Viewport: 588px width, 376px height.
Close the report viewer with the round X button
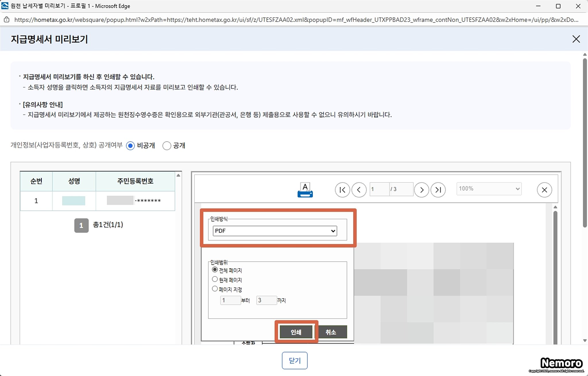[544, 190]
